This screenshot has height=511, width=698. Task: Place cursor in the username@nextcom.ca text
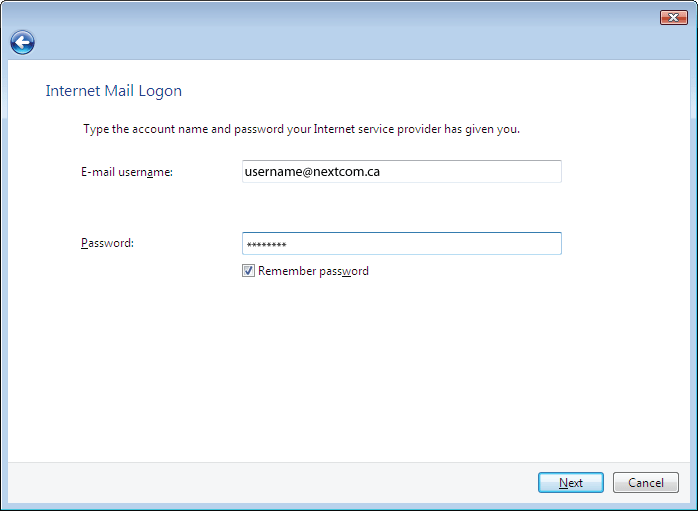[x=312, y=172]
